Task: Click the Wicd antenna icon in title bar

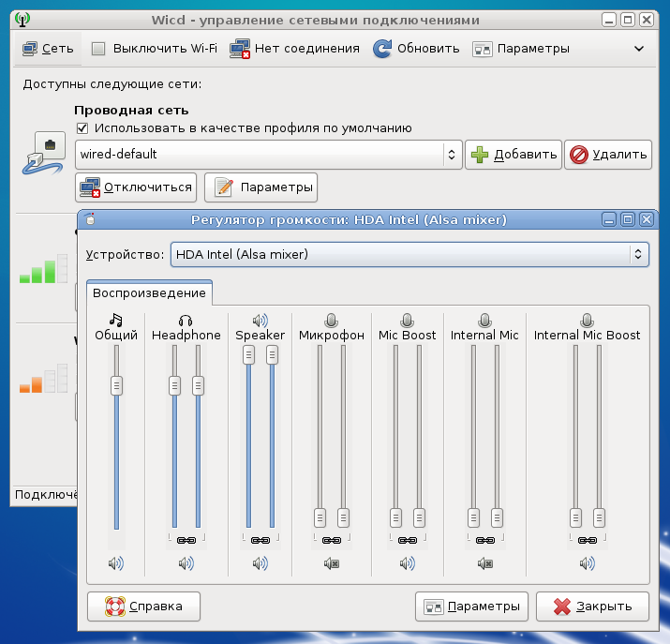Action: pyautogui.click(x=22, y=20)
